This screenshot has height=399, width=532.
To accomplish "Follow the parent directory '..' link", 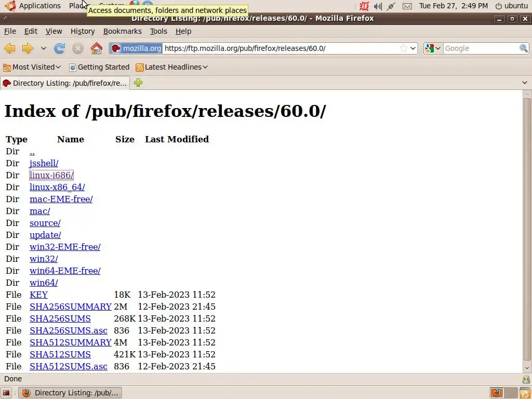I will pyautogui.click(x=32, y=151).
